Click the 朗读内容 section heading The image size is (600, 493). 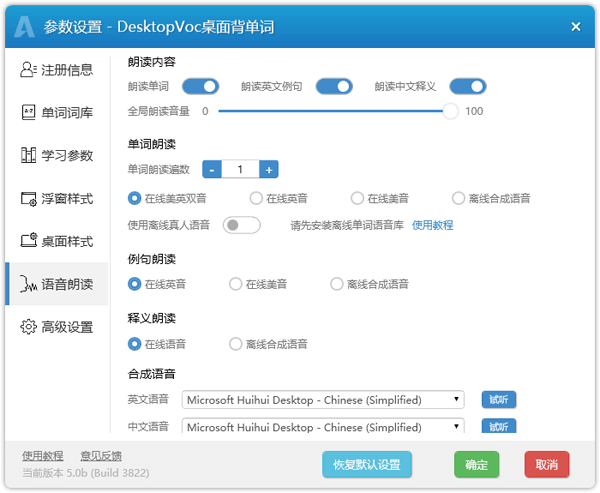pos(152,62)
